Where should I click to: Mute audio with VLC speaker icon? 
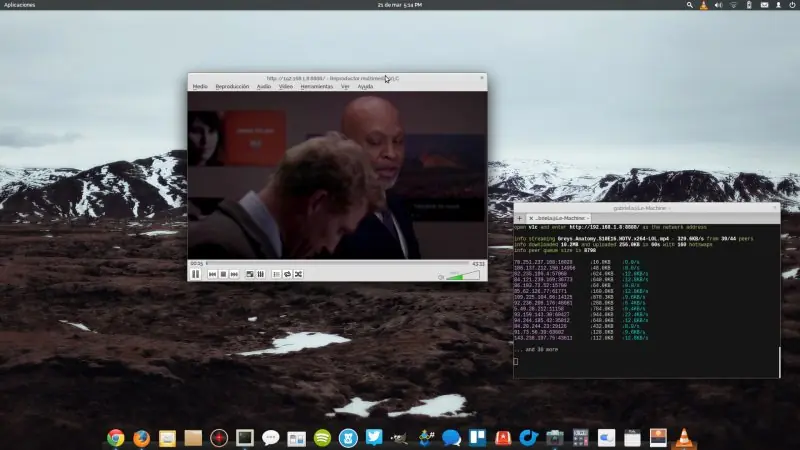coord(441,277)
